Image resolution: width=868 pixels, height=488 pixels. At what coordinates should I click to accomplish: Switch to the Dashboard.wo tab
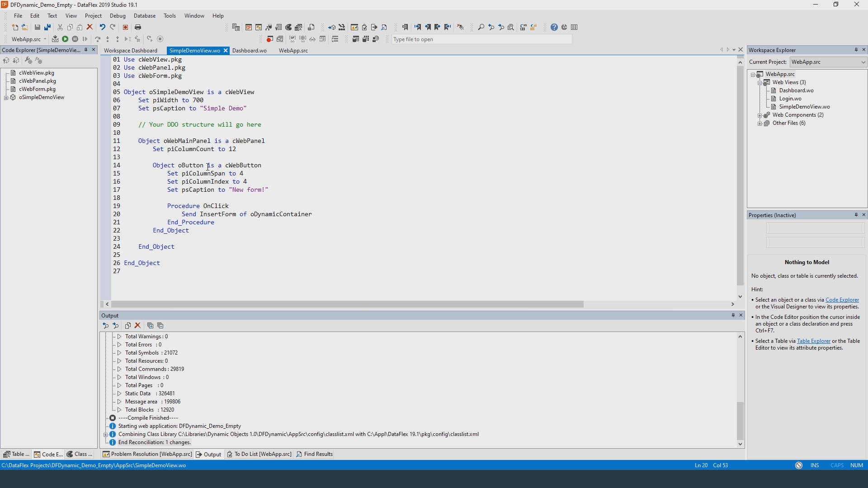(250, 51)
